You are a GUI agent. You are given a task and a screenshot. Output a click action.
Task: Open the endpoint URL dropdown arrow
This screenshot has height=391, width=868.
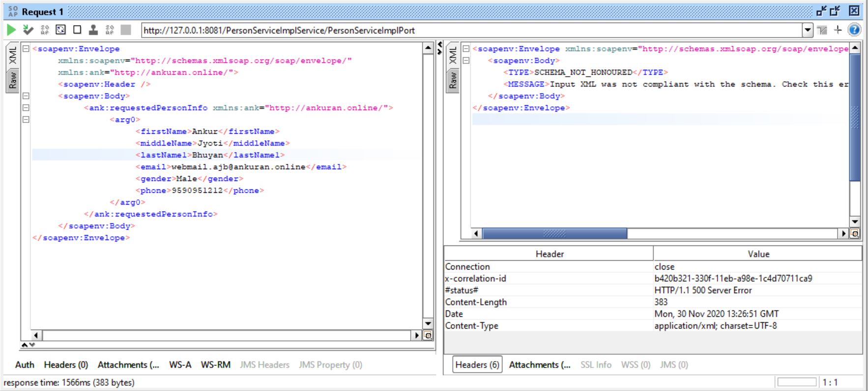click(808, 30)
